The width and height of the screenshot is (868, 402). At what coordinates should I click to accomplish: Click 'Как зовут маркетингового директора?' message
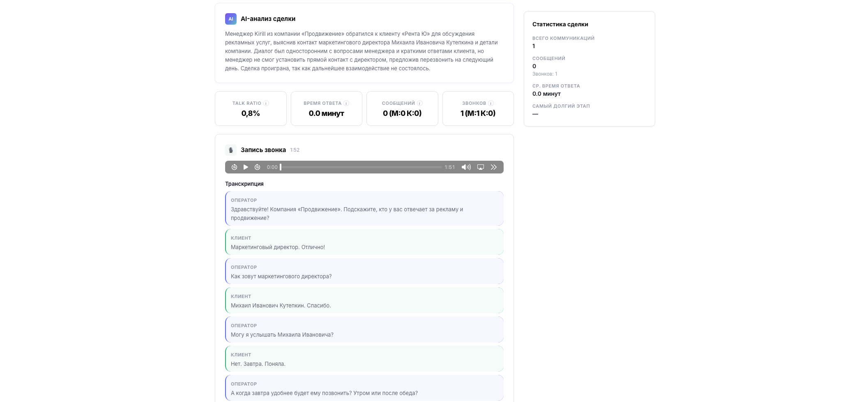364,272
